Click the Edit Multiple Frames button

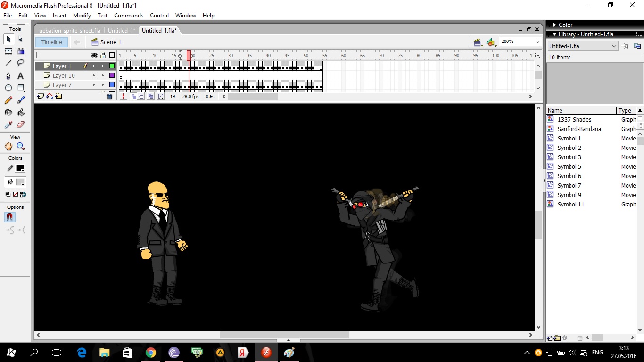[151, 96]
